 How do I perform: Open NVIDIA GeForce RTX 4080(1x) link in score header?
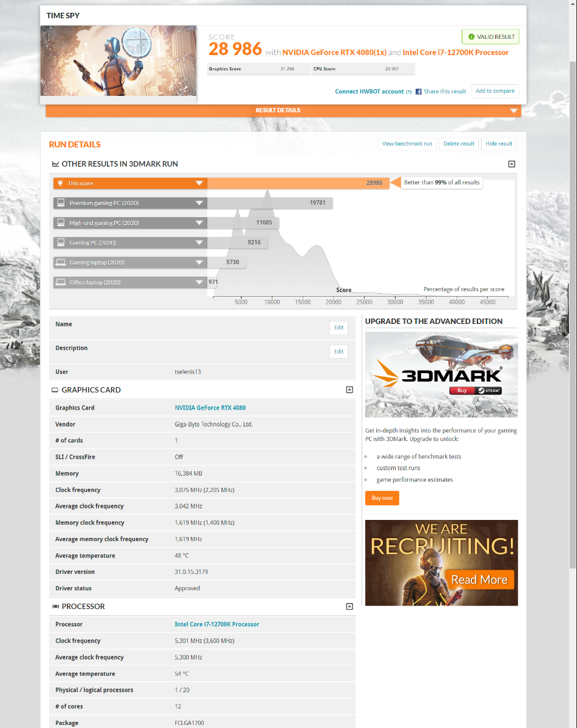334,52
